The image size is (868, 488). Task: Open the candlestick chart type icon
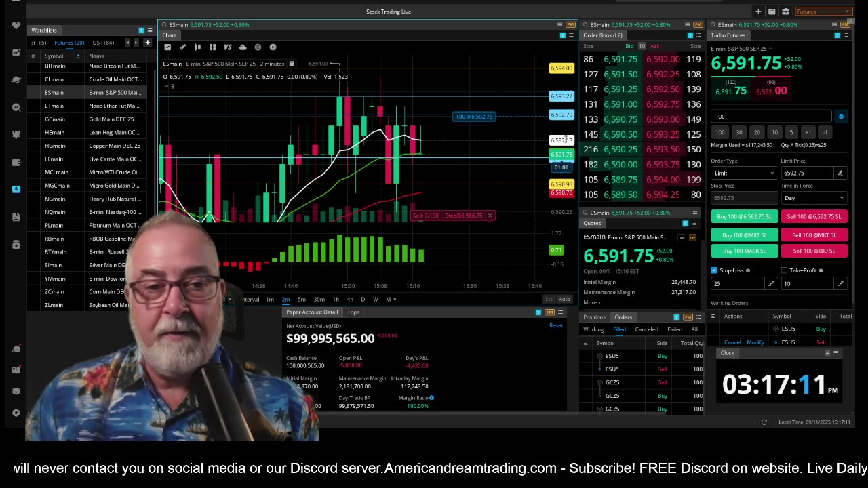[197, 47]
